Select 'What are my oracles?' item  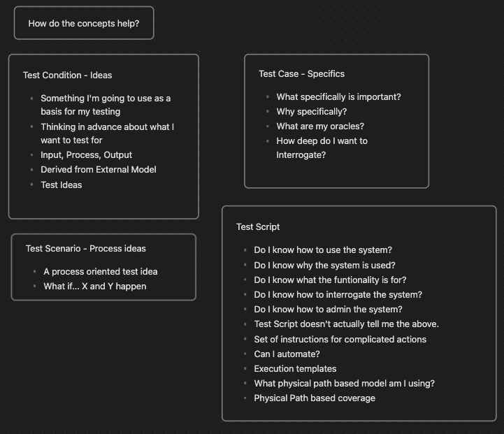click(320, 126)
